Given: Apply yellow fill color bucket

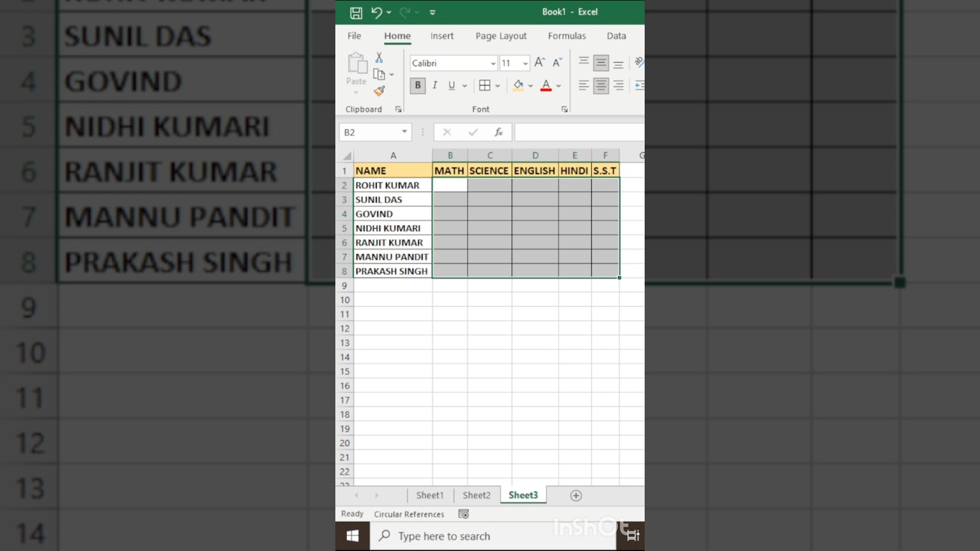Looking at the screenshot, I should [x=518, y=86].
